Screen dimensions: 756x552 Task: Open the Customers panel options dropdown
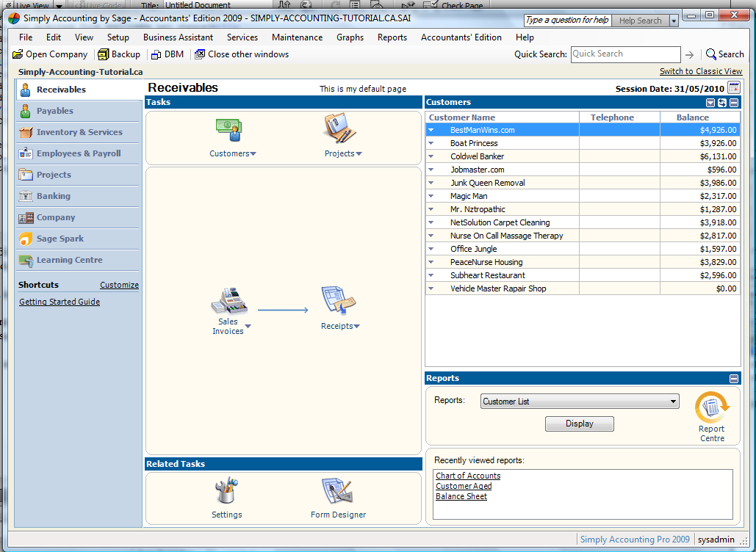710,103
